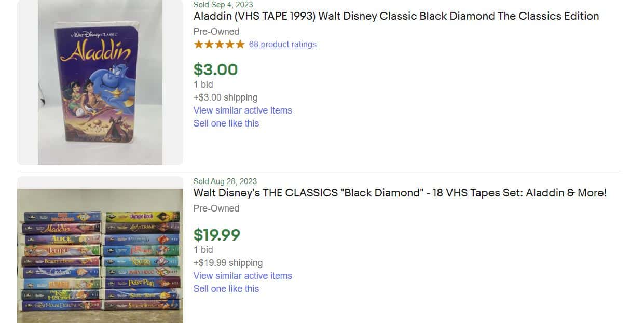Click the +$19.99 shipping text
The width and height of the screenshot is (644, 323).
click(x=228, y=263)
